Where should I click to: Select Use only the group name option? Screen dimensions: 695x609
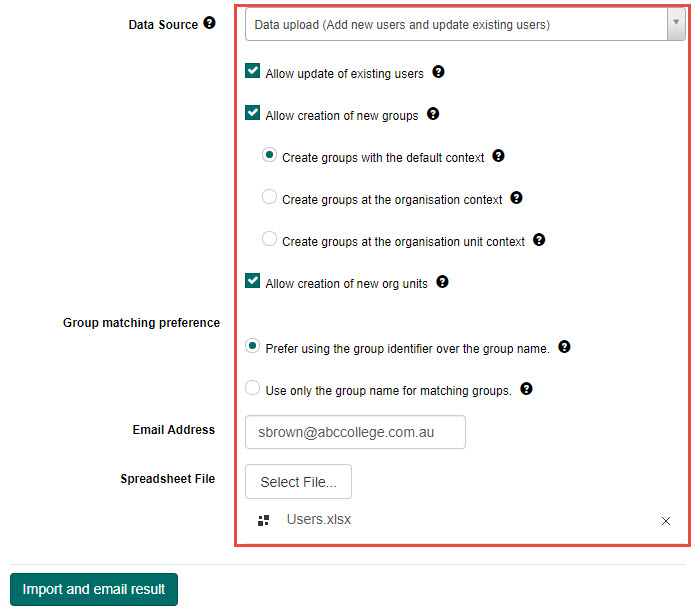253,389
